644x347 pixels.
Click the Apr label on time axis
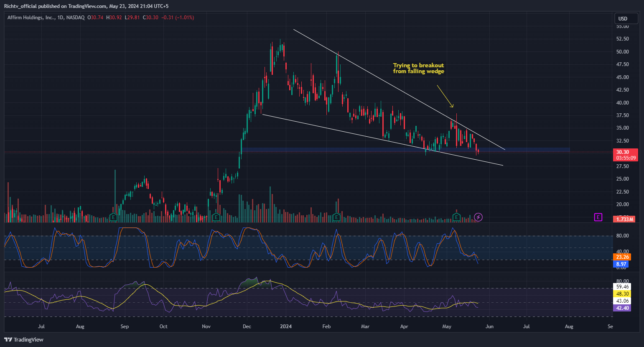pyautogui.click(x=404, y=327)
